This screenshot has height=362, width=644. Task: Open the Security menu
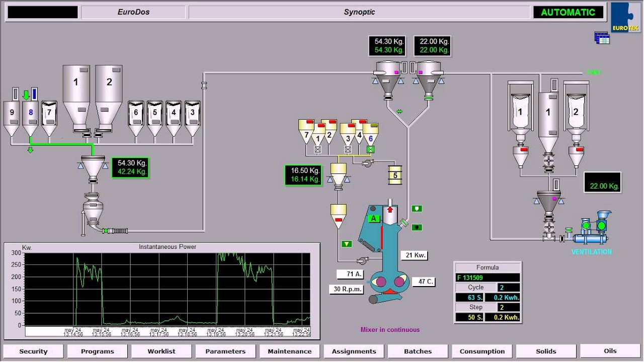coord(33,351)
